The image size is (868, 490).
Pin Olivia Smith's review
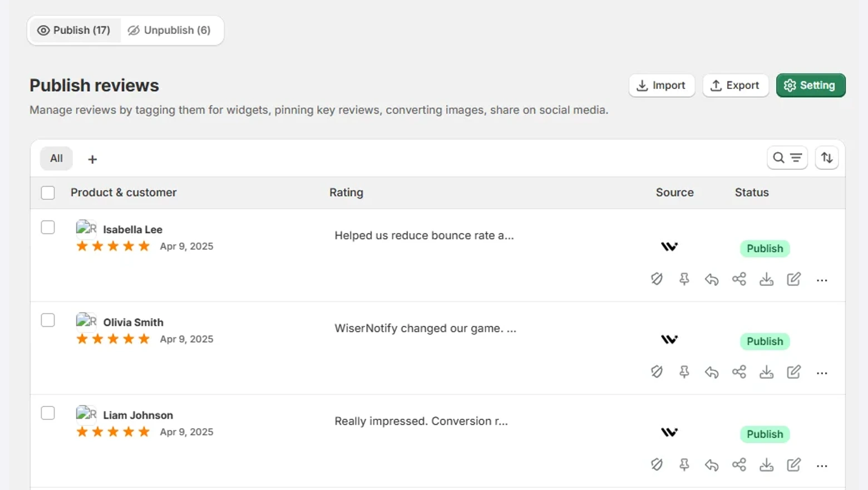click(684, 372)
